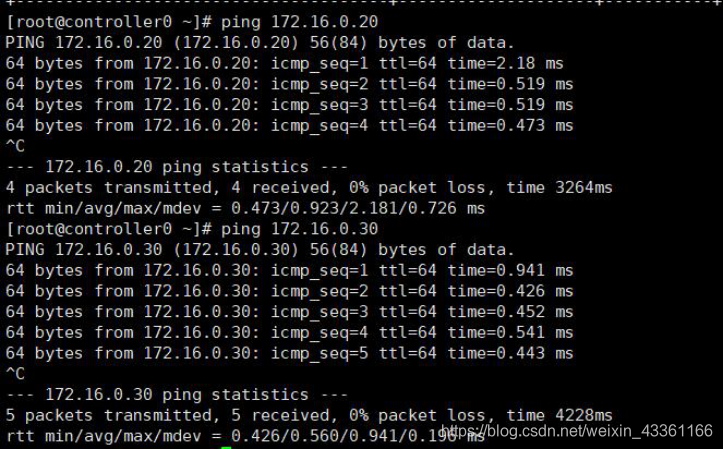Click the 172.16.0.30 ping statistics header
Viewport: 723px width, 450px height.
pos(177,395)
